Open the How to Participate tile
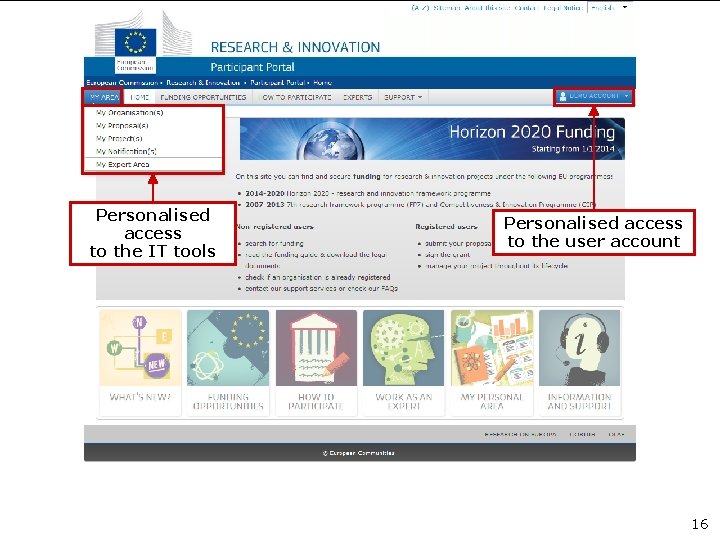Image resolution: width=720 pixels, height=540 pixels. (x=316, y=363)
